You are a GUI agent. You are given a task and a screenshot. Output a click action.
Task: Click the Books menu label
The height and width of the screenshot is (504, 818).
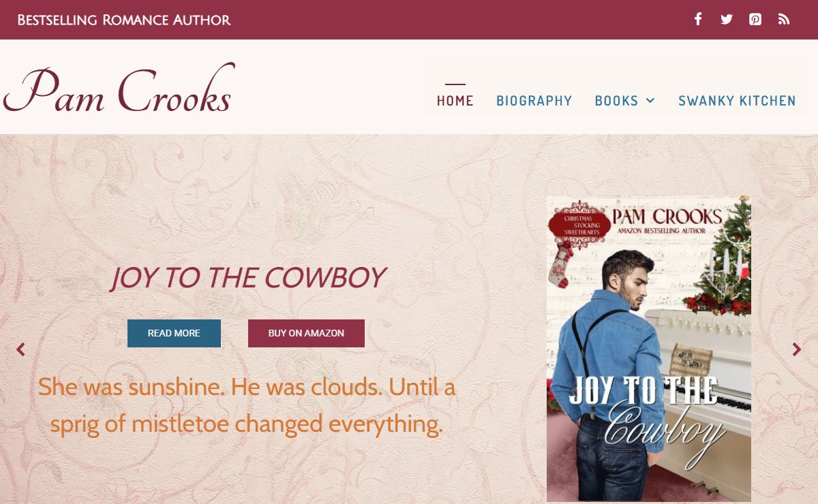pos(616,101)
